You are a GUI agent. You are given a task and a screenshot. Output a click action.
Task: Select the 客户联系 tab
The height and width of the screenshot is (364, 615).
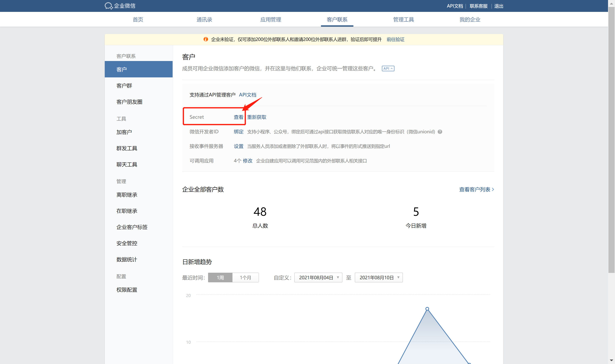click(x=337, y=19)
